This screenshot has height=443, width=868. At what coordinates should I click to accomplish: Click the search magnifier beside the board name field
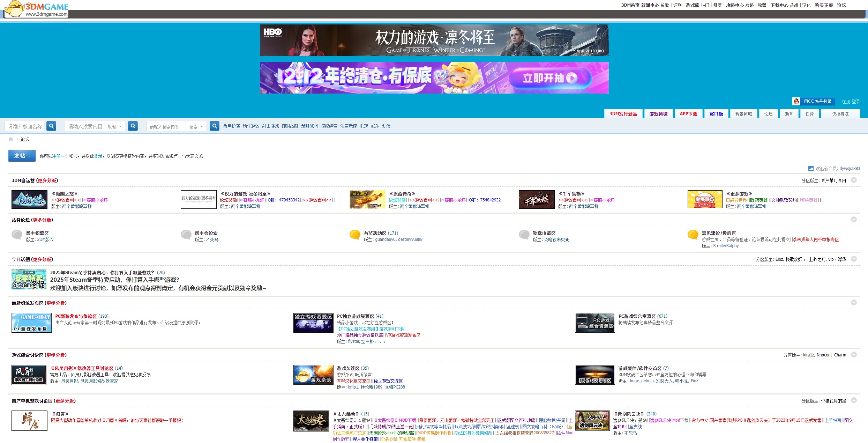pyautogui.click(x=51, y=126)
